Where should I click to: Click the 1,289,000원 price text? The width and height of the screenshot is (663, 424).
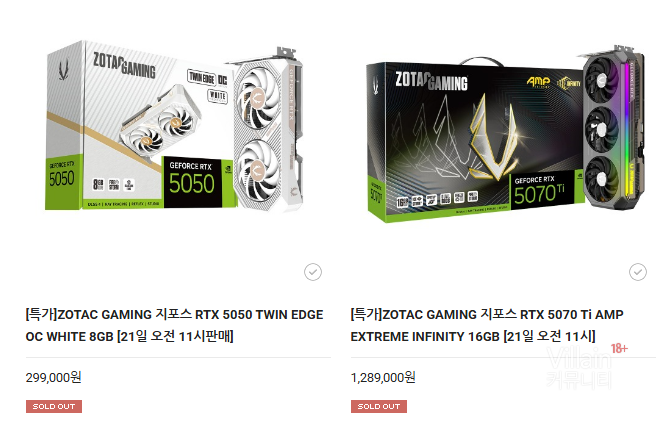pyautogui.click(x=383, y=377)
